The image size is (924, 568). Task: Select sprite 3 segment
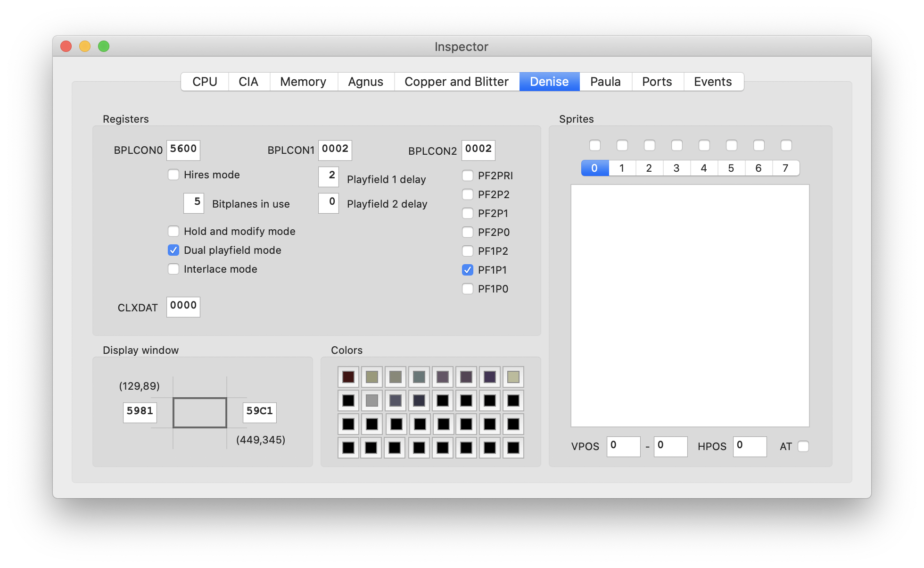pos(677,168)
